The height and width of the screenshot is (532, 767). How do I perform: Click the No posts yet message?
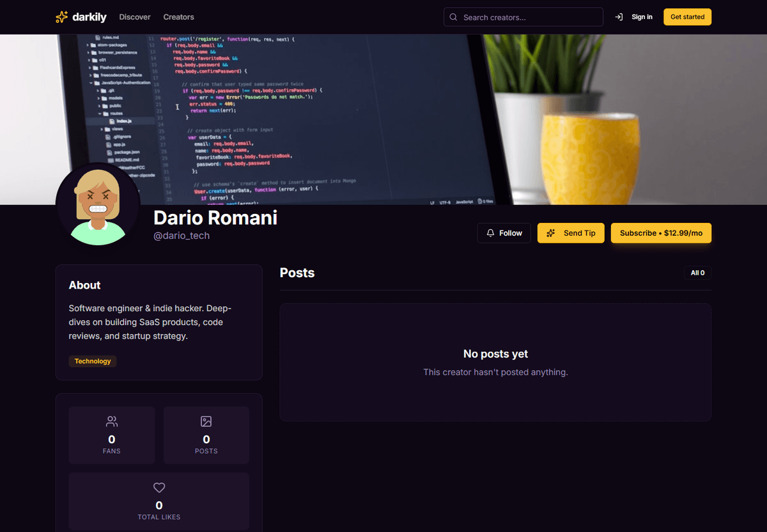pyautogui.click(x=495, y=354)
